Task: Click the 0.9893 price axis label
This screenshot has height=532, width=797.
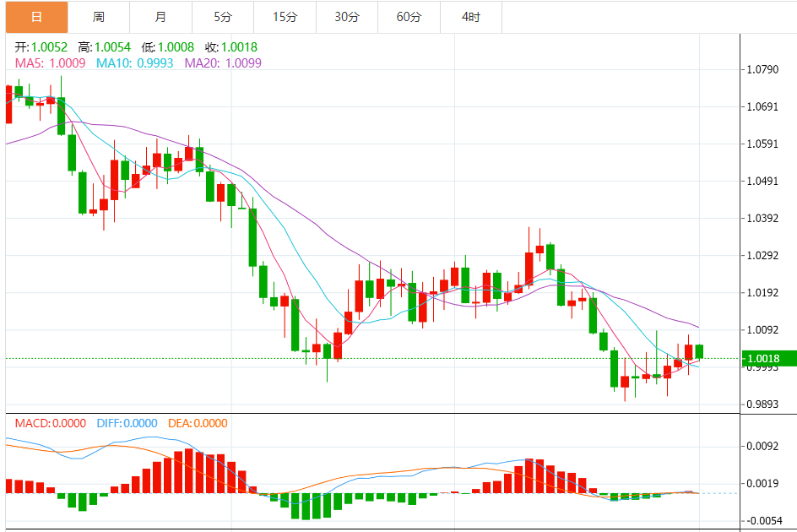Action: point(762,404)
